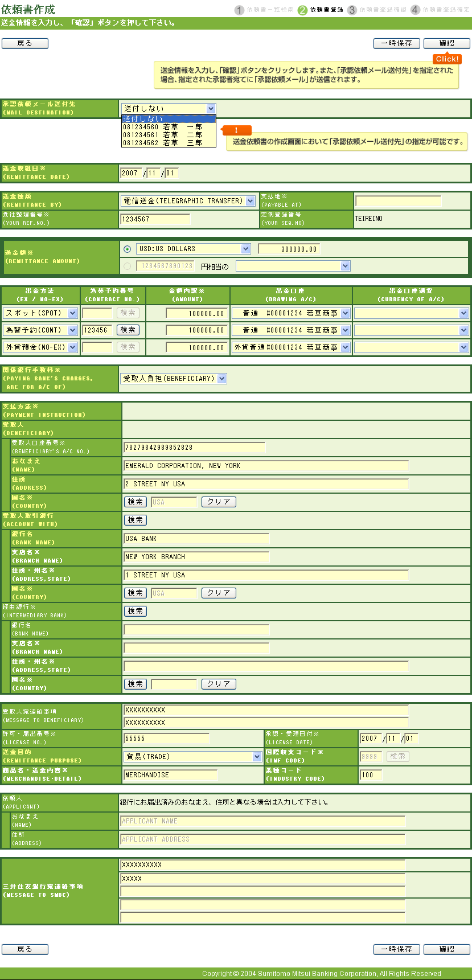The width and height of the screenshot is (472, 980).
Task: Click the intermediary bank country field
Action: pyautogui.click(x=174, y=684)
